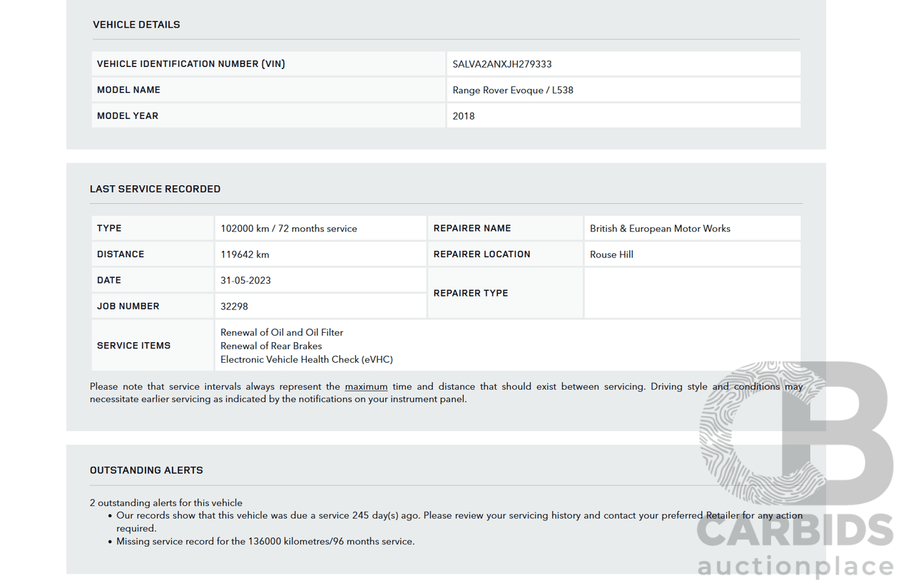Click the 'Outstanding Alerts' heading

pos(146,470)
